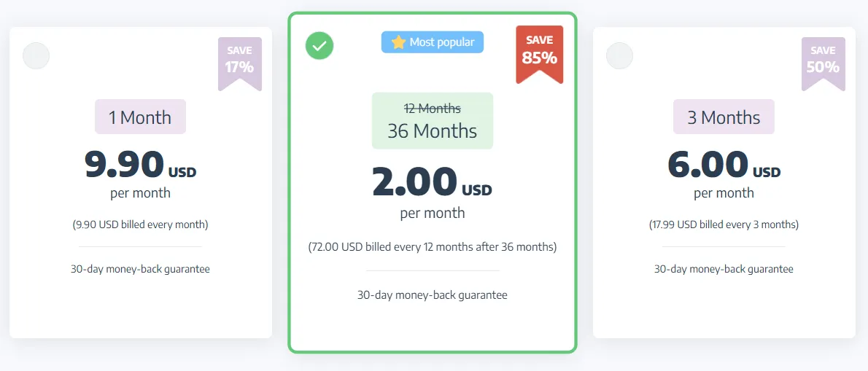Click the crossed-out 12 Months text
Viewport: 868px width, 371px height.
click(432, 109)
